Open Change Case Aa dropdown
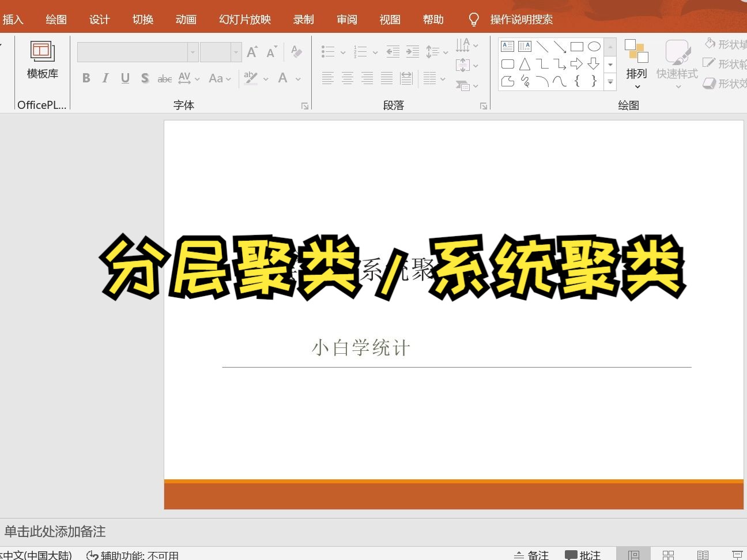The width and height of the screenshot is (747, 560). tap(220, 78)
